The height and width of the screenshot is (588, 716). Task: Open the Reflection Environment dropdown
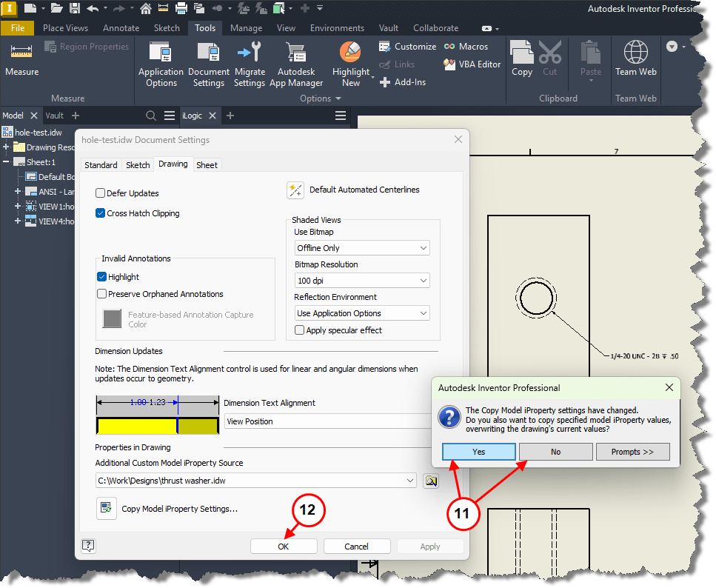[x=362, y=313]
